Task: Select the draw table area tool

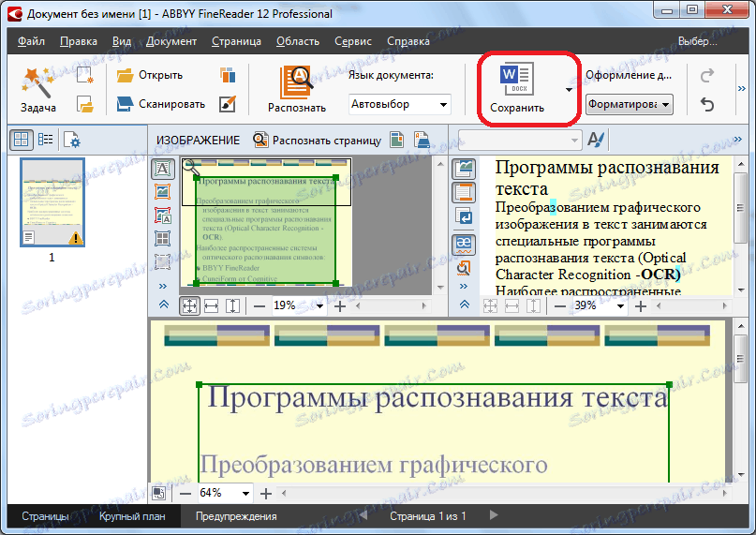Action: click(163, 238)
